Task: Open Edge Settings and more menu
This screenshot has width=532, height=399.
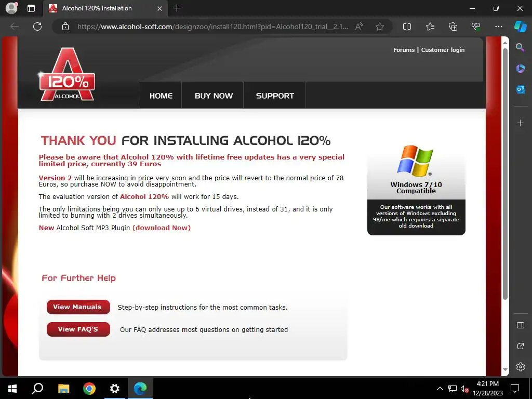Action: [x=498, y=26]
